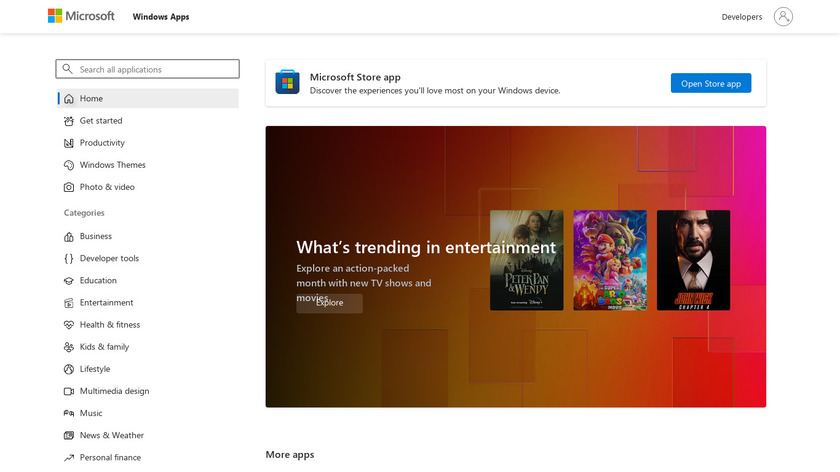This screenshot has width=840, height=472.
Task: Open the Get started section
Action: click(x=148, y=121)
